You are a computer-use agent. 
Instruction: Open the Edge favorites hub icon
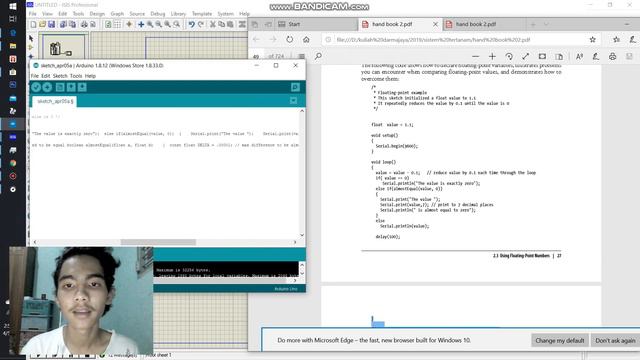[x=616, y=40]
